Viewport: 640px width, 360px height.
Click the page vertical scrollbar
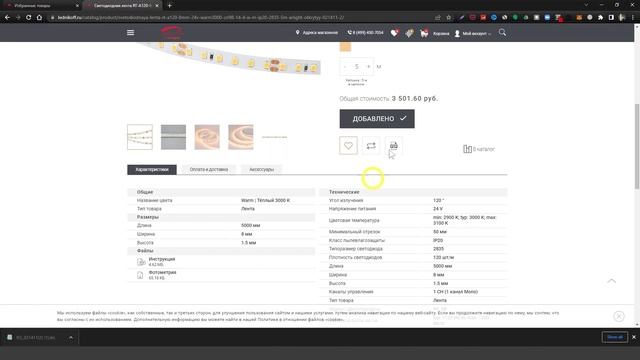(x=637, y=147)
